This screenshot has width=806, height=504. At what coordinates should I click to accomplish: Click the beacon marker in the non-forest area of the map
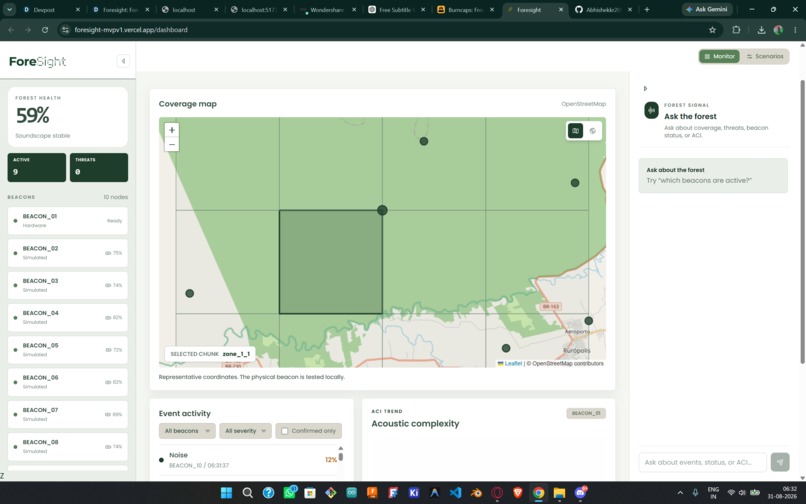(x=190, y=293)
